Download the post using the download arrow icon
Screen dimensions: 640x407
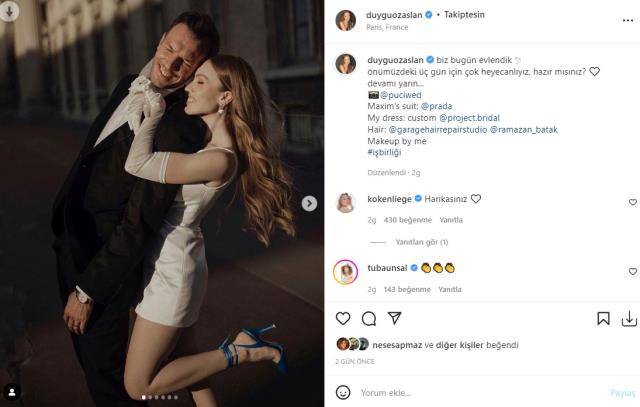pos(629,319)
